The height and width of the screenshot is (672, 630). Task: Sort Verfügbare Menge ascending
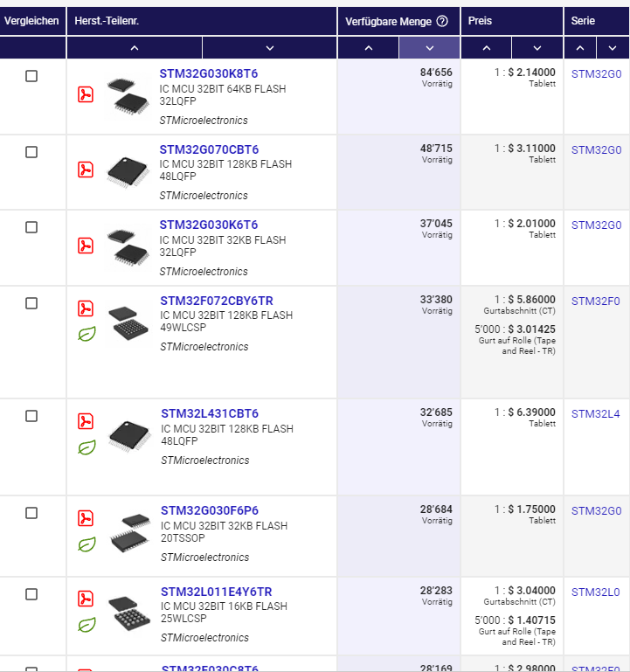(x=369, y=47)
